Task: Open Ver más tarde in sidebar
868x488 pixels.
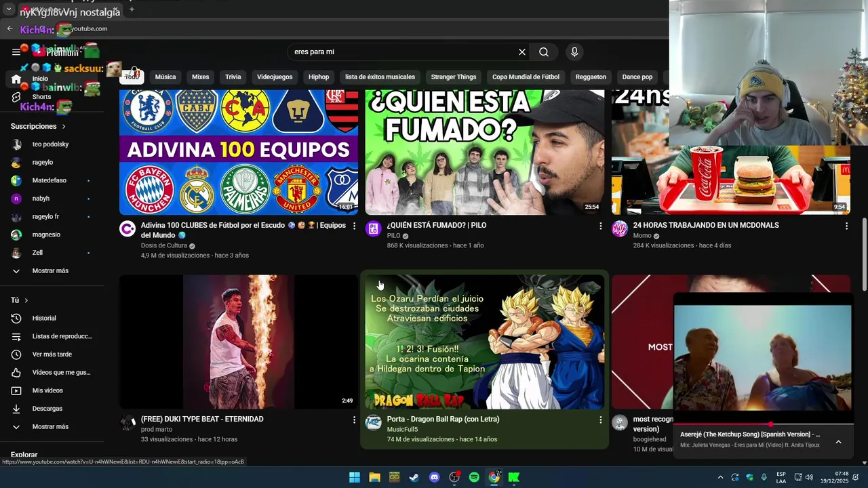Action: pyautogui.click(x=52, y=354)
